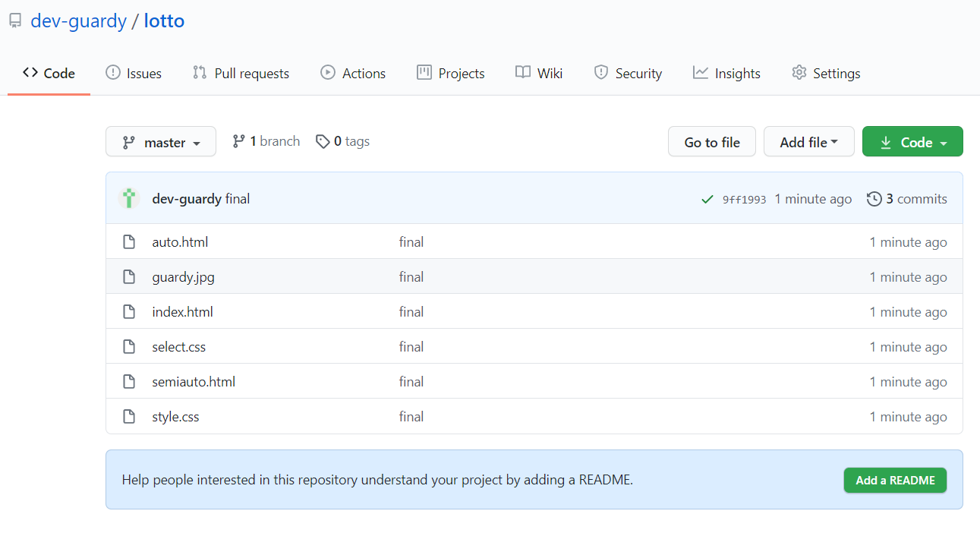Image resolution: width=980 pixels, height=533 pixels.
Task: Open the semiauto.html file
Action: (x=194, y=382)
